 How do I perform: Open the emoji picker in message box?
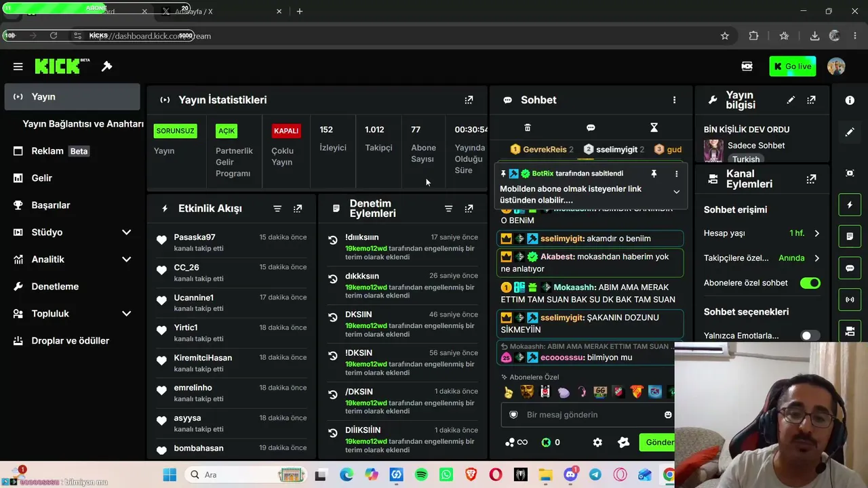pyautogui.click(x=668, y=415)
